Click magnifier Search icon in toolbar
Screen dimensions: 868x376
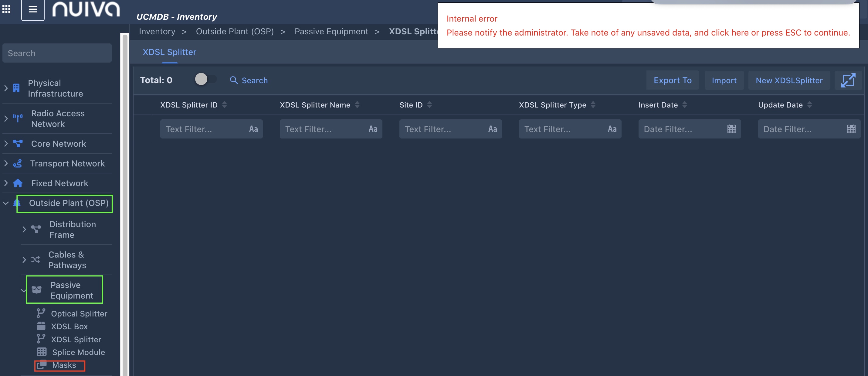coord(233,80)
